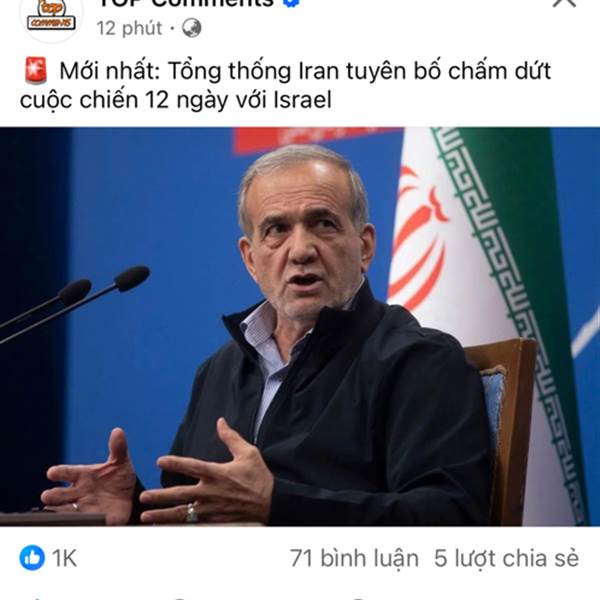600x600 pixels.
Task: Click the blue verified badge
Action: point(290,2)
